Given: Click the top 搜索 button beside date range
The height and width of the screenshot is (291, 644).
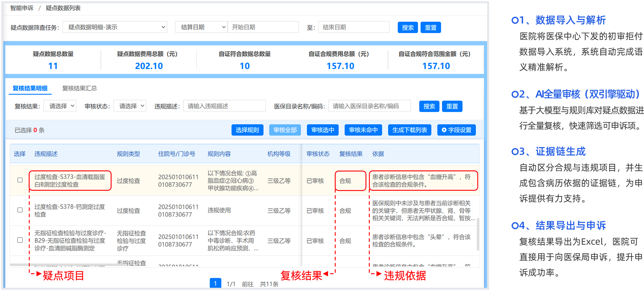Looking at the screenshot, I should (x=408, y=28).
